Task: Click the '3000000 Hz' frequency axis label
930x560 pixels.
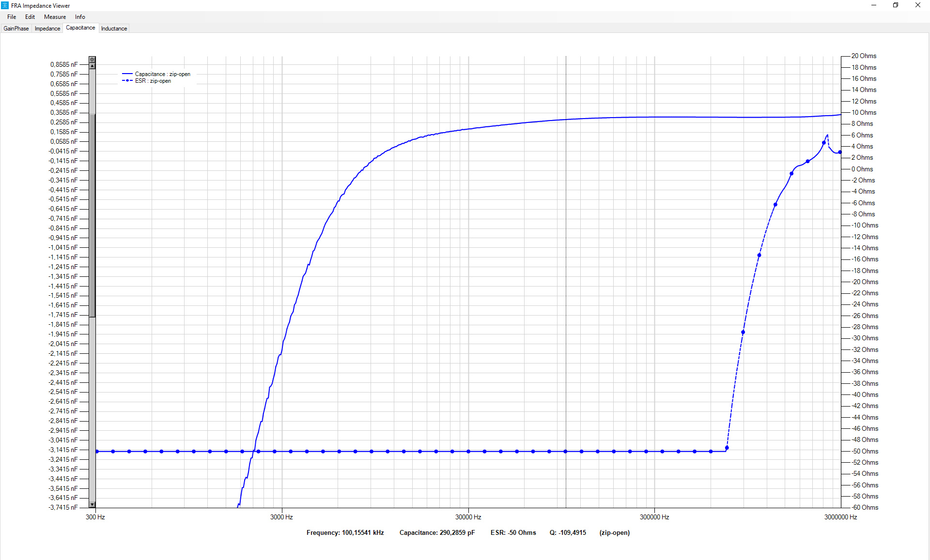Action: [x=840, y=517]
